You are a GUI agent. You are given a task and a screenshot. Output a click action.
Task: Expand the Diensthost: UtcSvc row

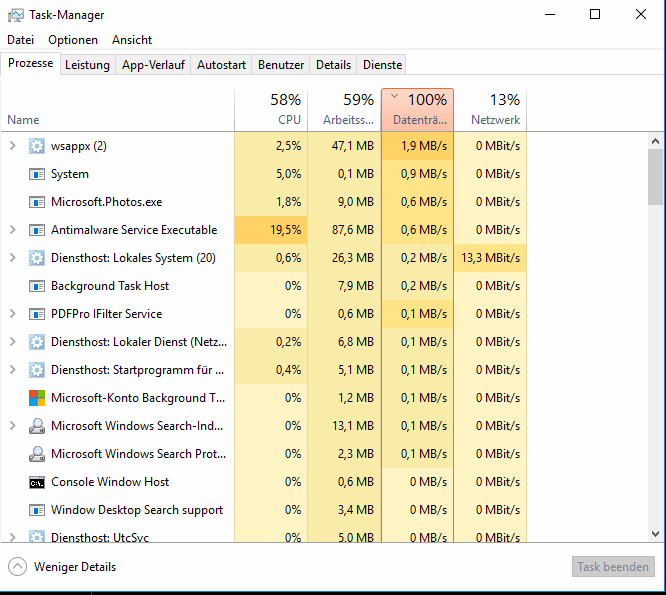pyautogui.click(x=13, y=537)
